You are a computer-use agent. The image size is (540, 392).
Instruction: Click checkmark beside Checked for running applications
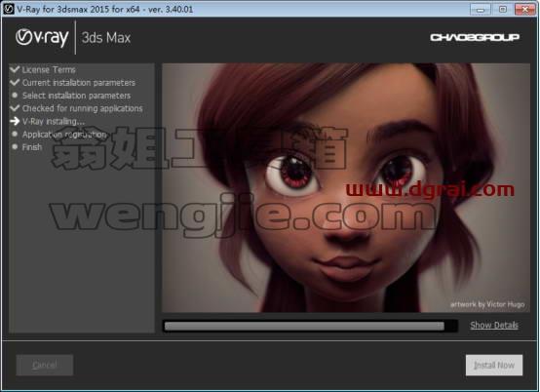[x=15, y=108]
